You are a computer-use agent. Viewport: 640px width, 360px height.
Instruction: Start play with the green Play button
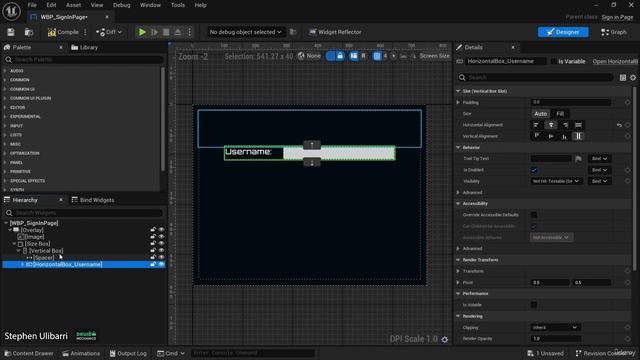[142, 32]
